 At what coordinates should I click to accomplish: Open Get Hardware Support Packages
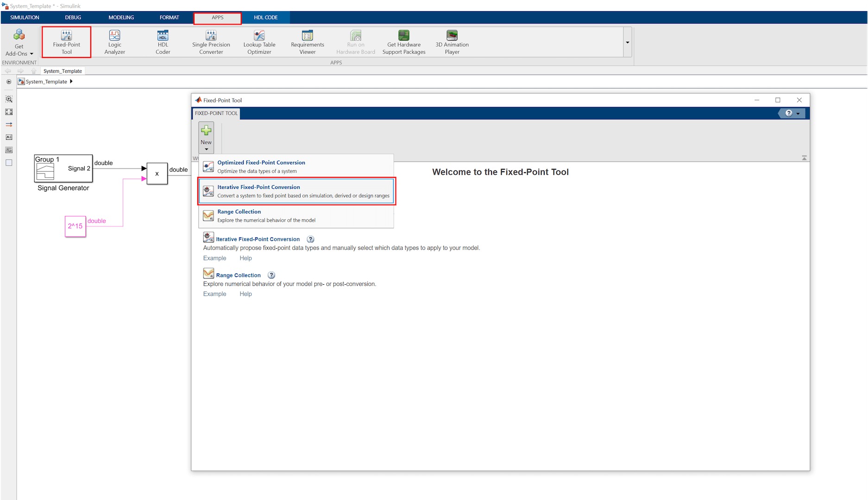coord(403,42)
